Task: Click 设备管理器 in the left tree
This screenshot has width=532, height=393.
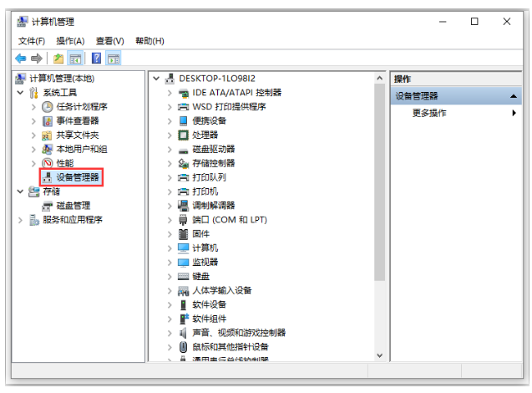Action: (x=77, y=177)
